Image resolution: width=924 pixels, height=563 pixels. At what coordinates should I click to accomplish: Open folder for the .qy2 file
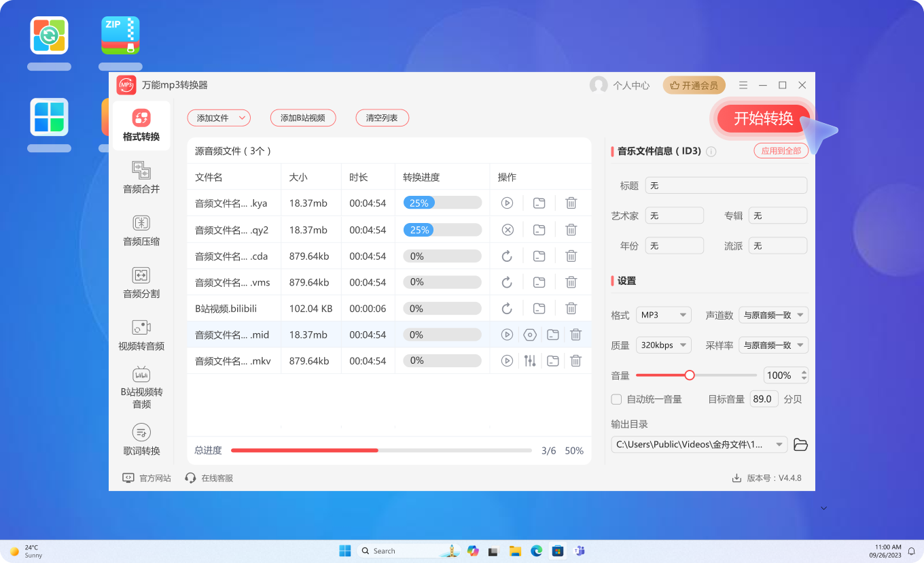539,230
